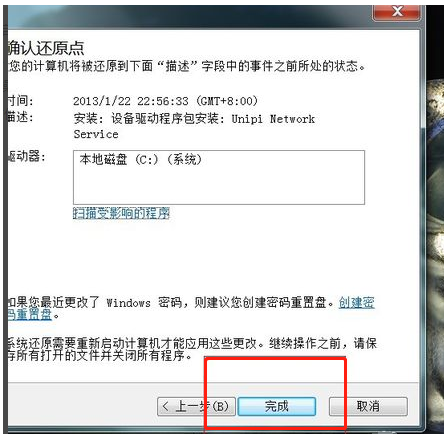Open the 扫描受影响的程序 link

pos(121,213)
